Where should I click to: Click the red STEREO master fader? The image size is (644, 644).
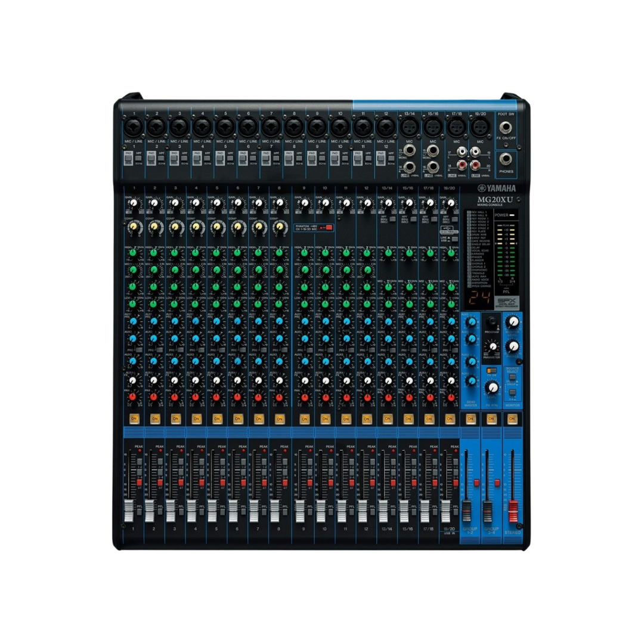512,508
